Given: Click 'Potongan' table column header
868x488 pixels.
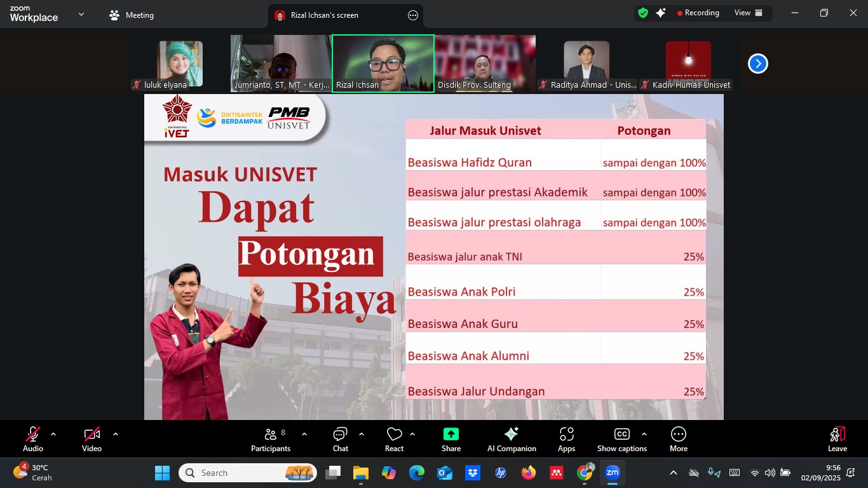Looking at the screenshot, I should (x=644, y=131).
